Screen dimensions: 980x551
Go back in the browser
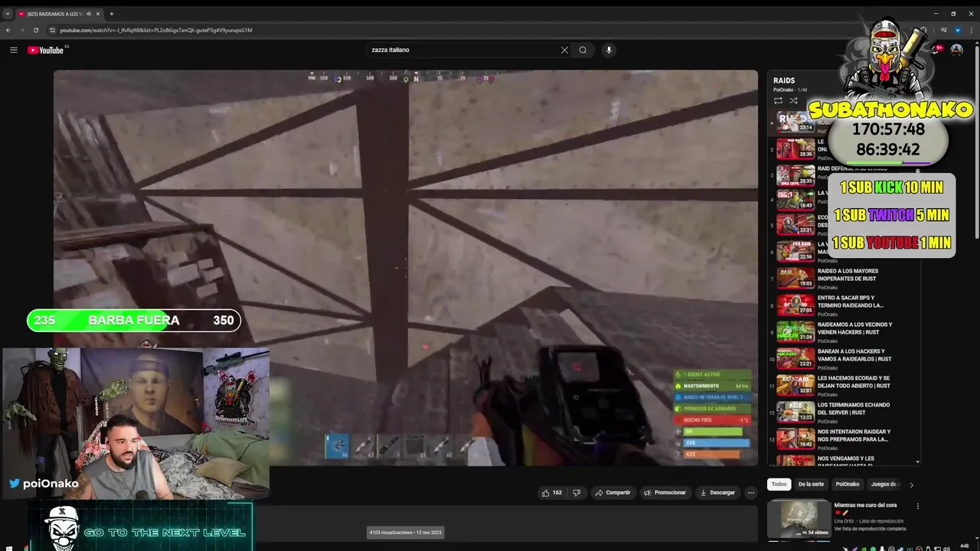[8, 30]
